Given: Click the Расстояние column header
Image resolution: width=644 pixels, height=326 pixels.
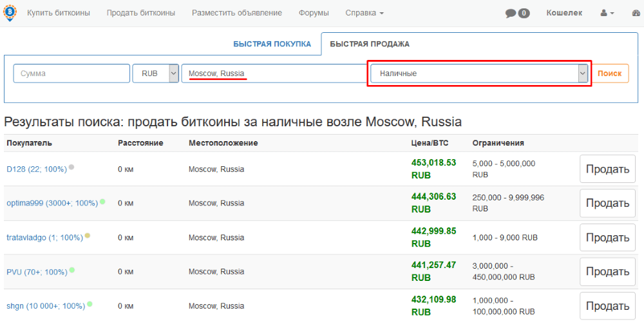Looking at the screenshot, I should 140,143.
